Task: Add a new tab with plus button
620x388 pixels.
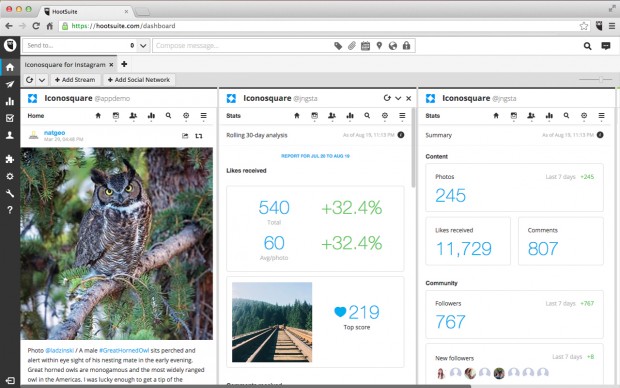Action: click(x=124, y=64)
